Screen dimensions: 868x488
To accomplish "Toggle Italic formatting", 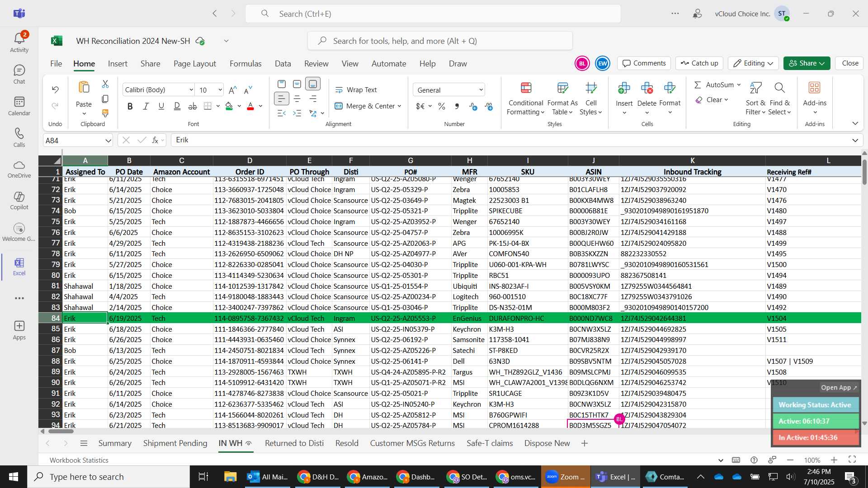I will click(146, 106).
